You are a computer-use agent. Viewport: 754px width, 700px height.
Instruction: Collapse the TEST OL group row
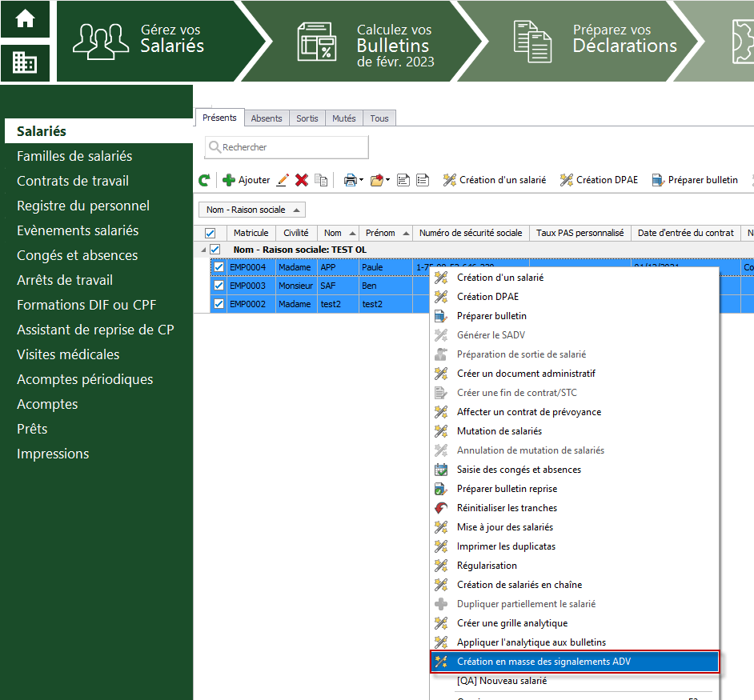pyautogui.click(x=203, y=250)
